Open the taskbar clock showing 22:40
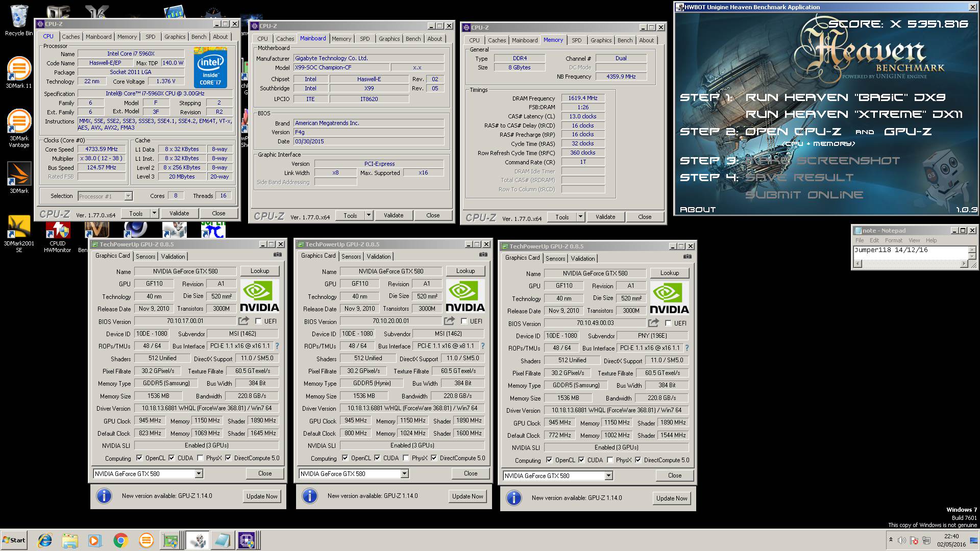The height and width of the screenshot is (551, 980). (951, 540)
